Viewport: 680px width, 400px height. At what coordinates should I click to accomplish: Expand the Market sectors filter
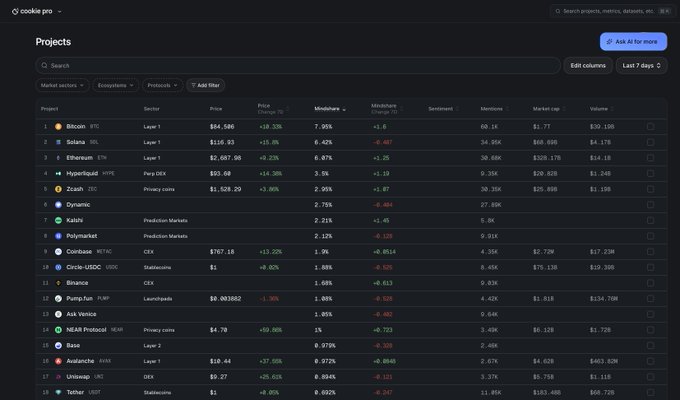[x=62, y=85]
